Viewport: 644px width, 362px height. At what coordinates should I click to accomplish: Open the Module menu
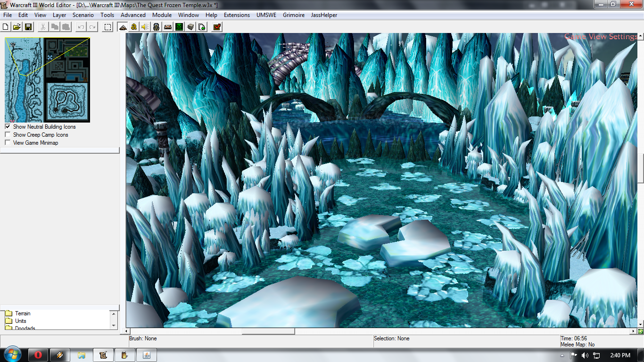click(162, 15)
